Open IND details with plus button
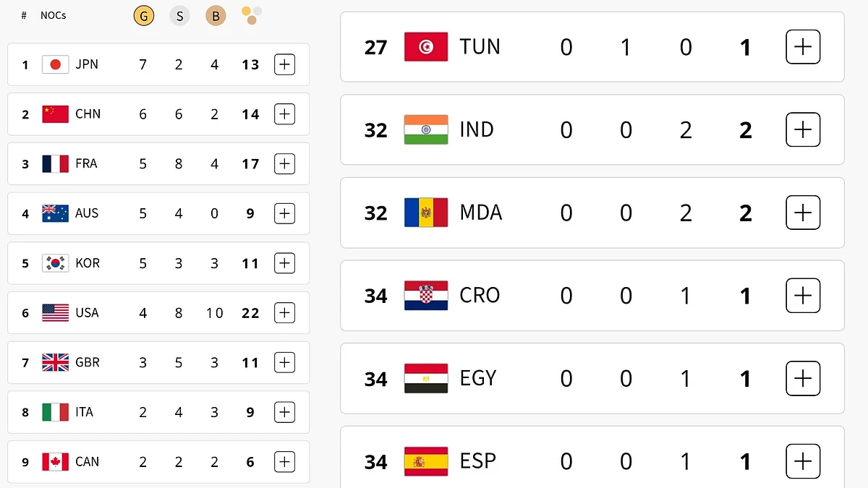 (803, 130)
